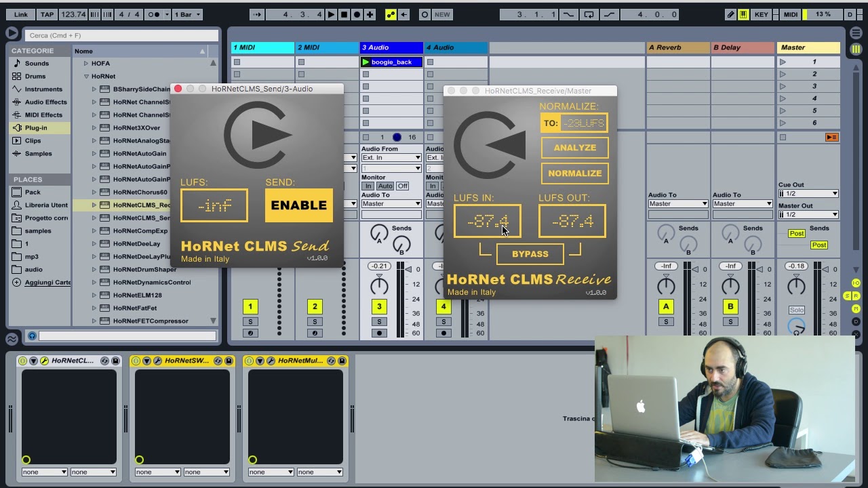
Task: Click the ENABLE button in CLMS Send
Action: pos(299,205)
